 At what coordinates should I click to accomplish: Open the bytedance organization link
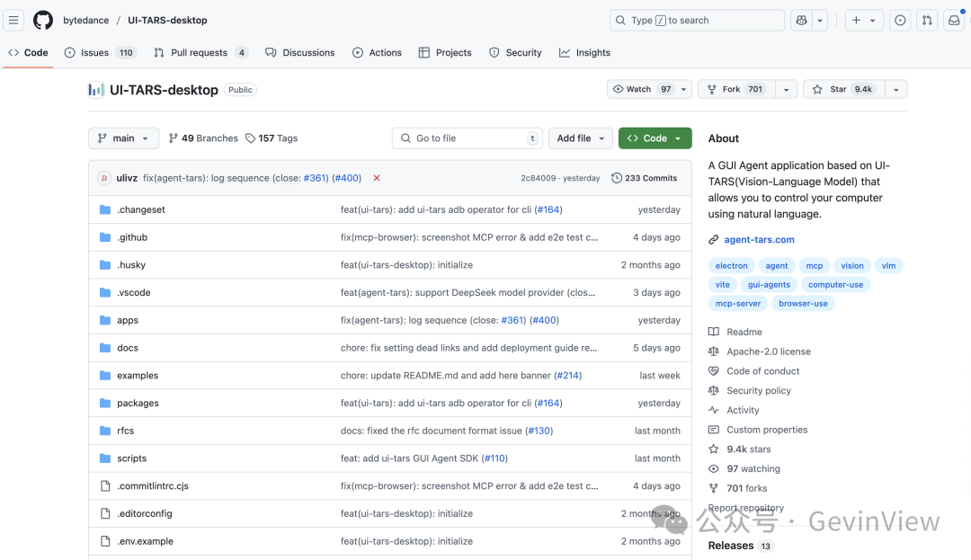pyautogui.click(x=86, y=21)
